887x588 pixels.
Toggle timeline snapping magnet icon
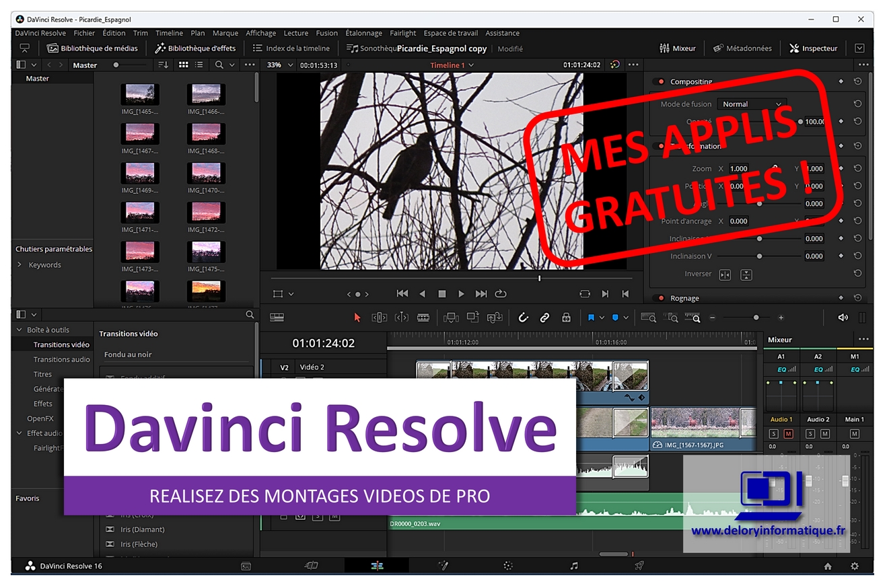(523, 318)
